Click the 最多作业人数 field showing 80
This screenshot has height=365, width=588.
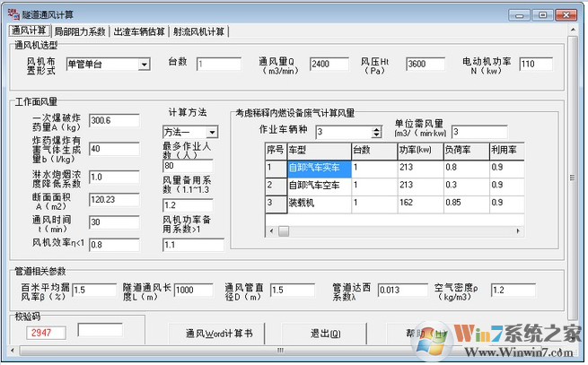coord(188,166)
